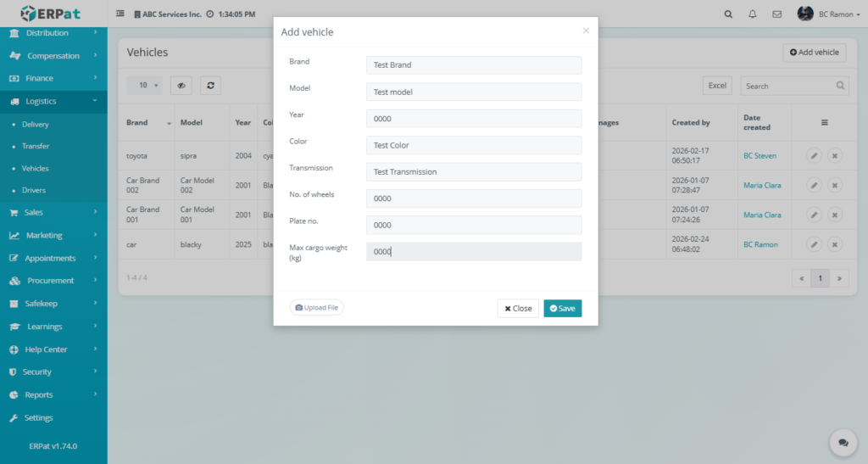Expand the Marketing sidebar menu
The height and width of the screenshot is (464, 868).
tap(53, 235)
